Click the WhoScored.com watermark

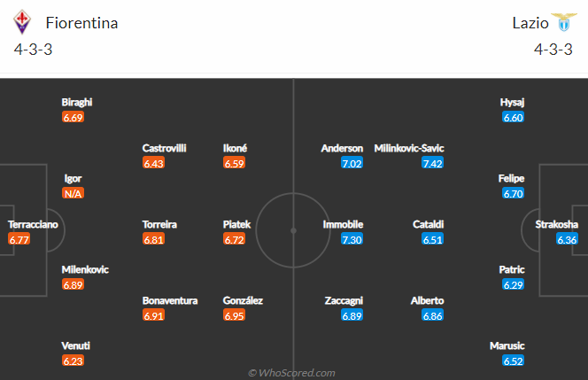point(291,373)
